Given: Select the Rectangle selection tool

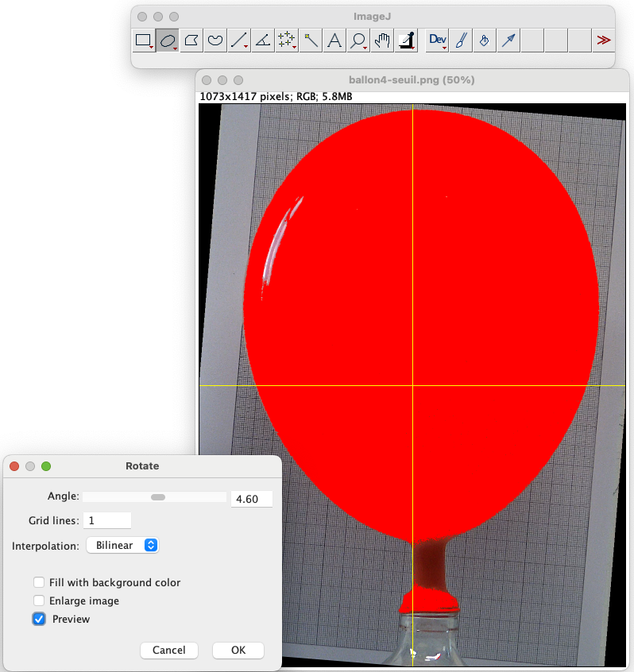Looking at the screenshot, I should tap(144, 41).
